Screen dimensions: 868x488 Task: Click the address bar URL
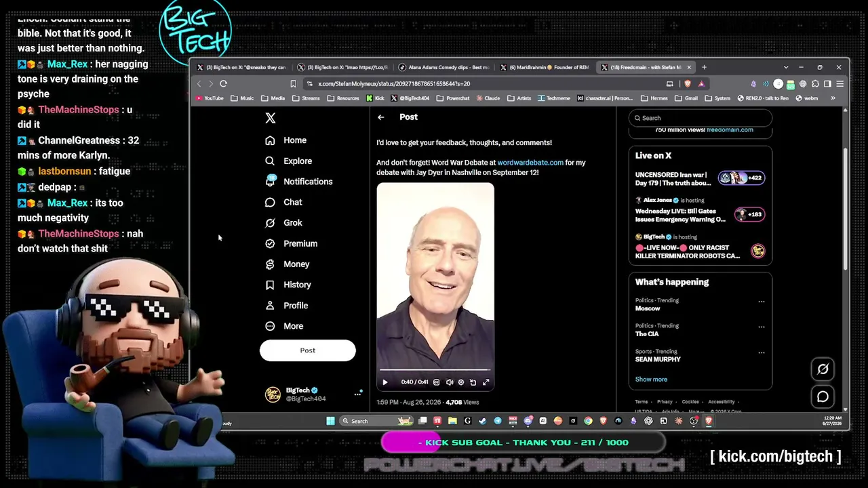point(394,84)
